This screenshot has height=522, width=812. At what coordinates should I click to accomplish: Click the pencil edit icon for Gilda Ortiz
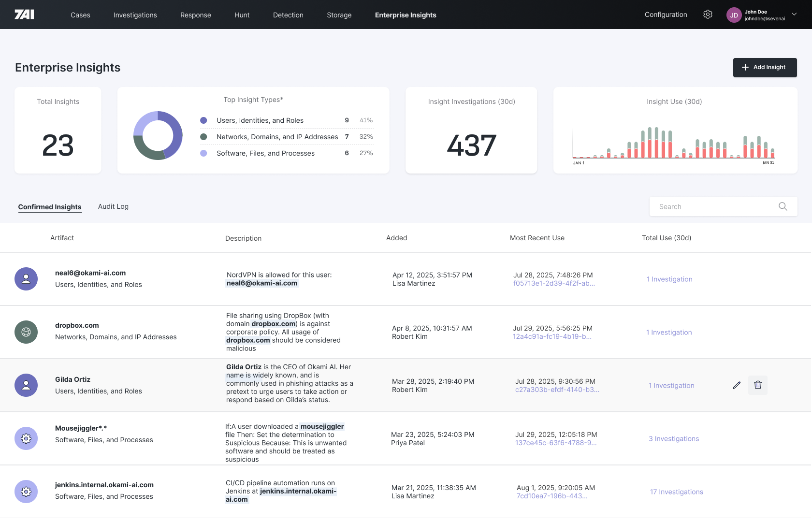pyautogui.click(x=737, y=385)
